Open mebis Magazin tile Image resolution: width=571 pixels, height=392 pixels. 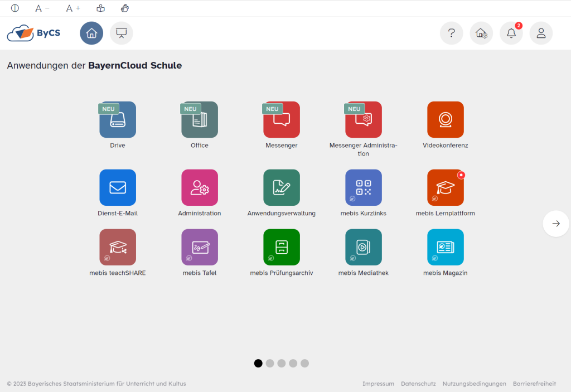coord(446,247)
